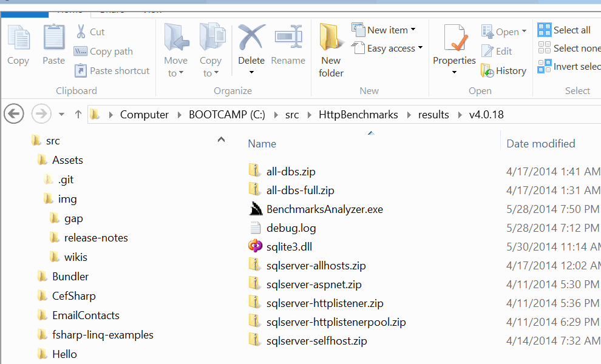Select gap folder in navigation tree

tap(73, 218)
